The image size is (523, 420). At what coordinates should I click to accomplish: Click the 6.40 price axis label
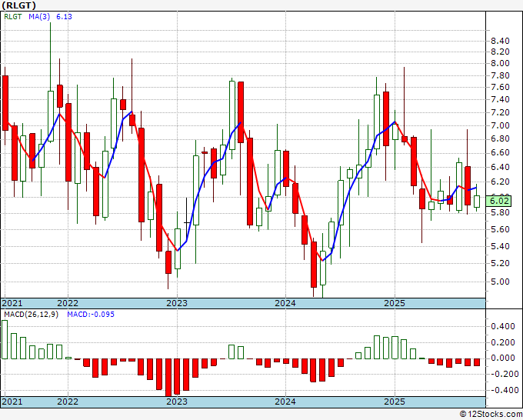click(x=500, y=168)
